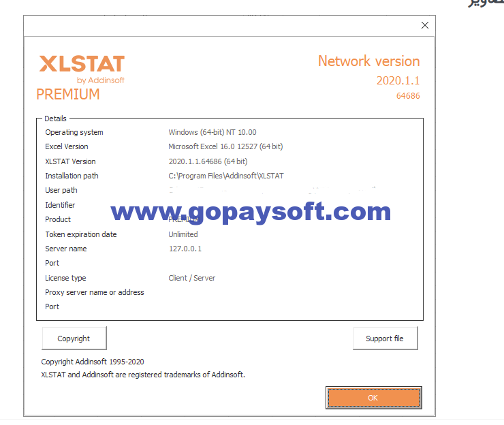The image size is (504, 425).
Task: Select the 'Operating system' label
Action: pyautogui.click(x=74, y=132)
